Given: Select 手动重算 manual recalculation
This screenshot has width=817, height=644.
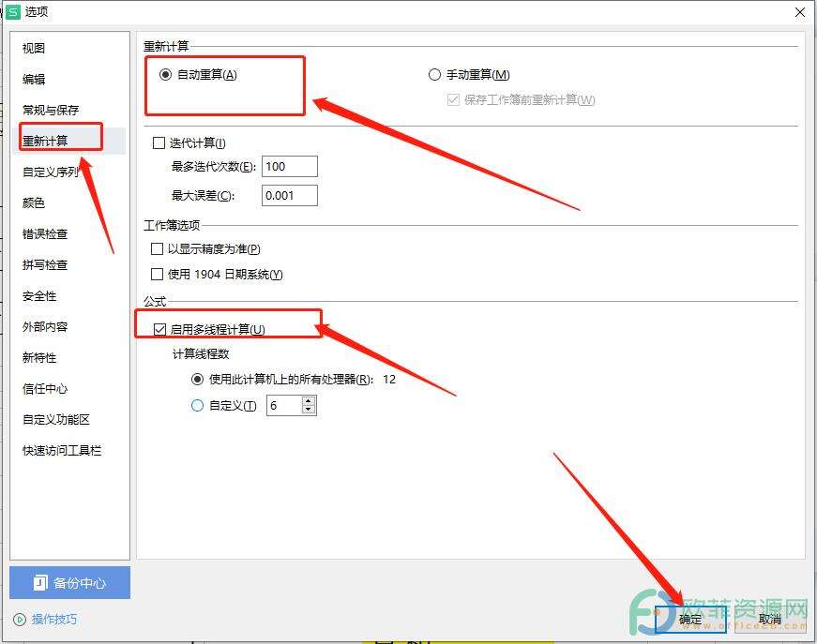Looking at the screenshot, I should [x=434, y=74].
